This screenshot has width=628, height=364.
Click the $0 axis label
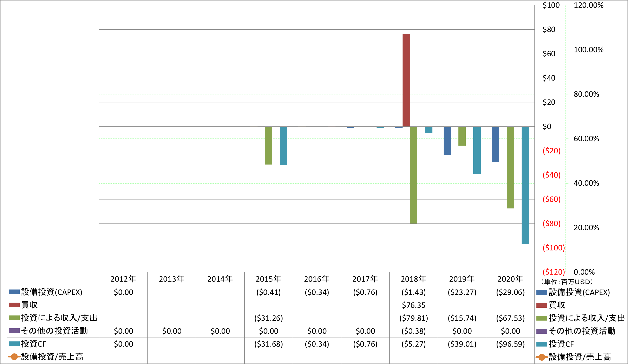[547, 126]
